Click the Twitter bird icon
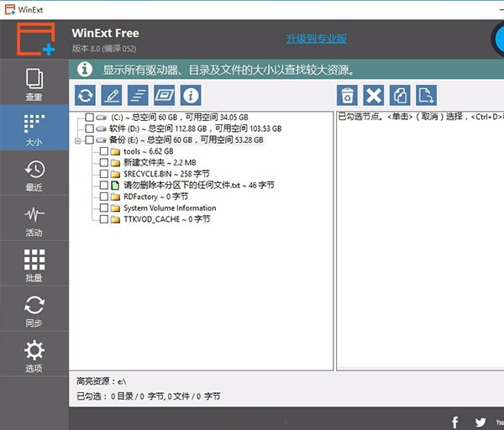The width and height of the screenshot is (504, 430). click(x=480, y=422)
